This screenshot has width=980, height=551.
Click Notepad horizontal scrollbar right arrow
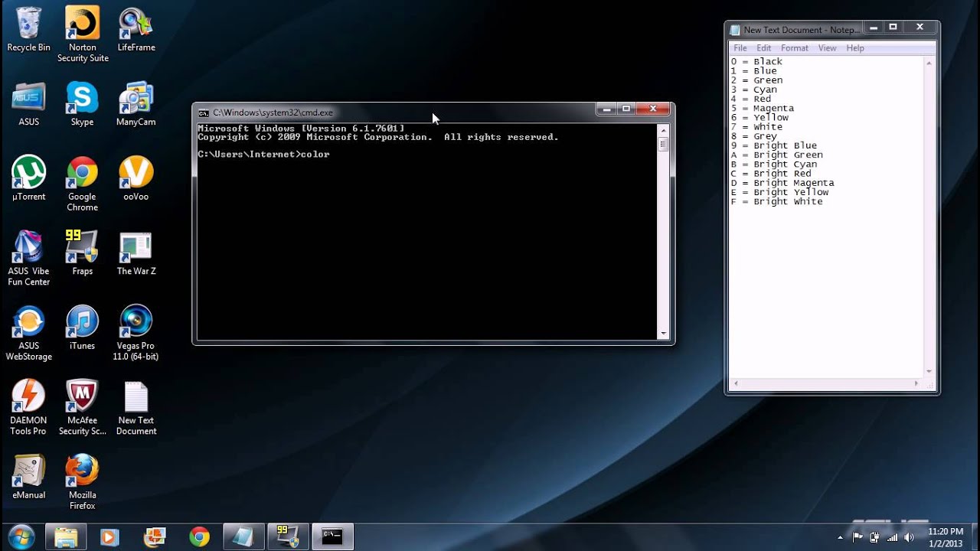pos(916,383)
